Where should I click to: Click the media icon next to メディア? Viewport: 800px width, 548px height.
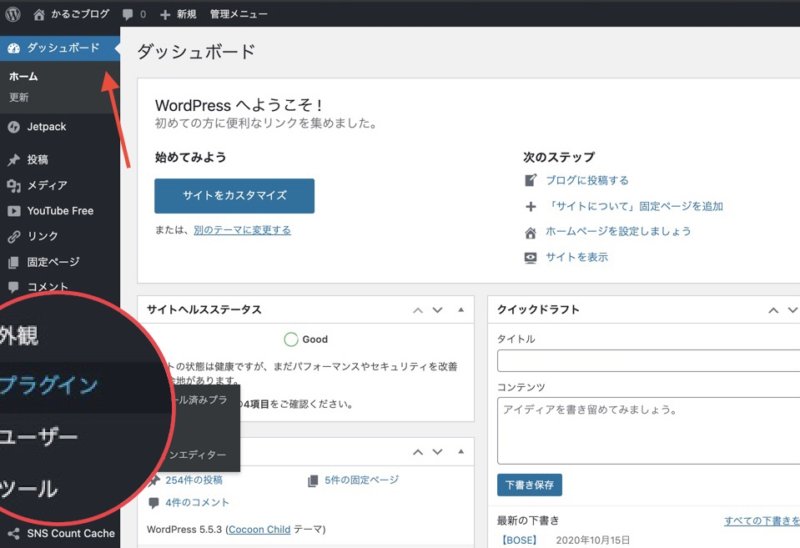click(x=14, y=186)
